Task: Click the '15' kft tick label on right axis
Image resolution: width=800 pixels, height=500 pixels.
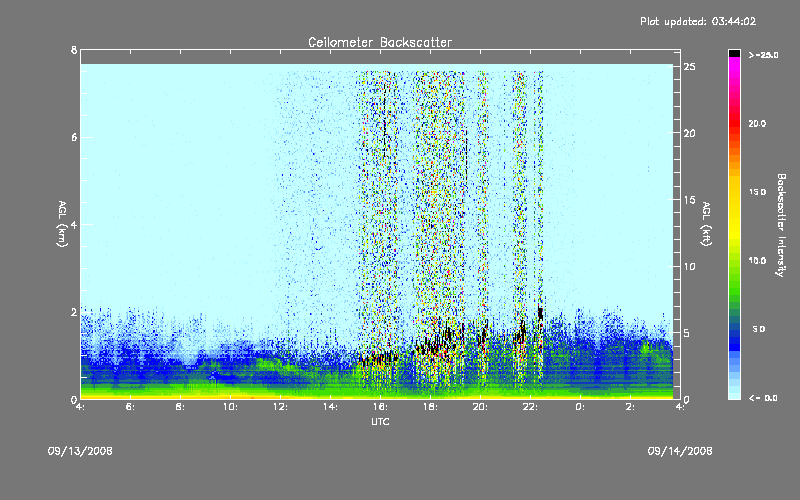Action: point(689,200)
